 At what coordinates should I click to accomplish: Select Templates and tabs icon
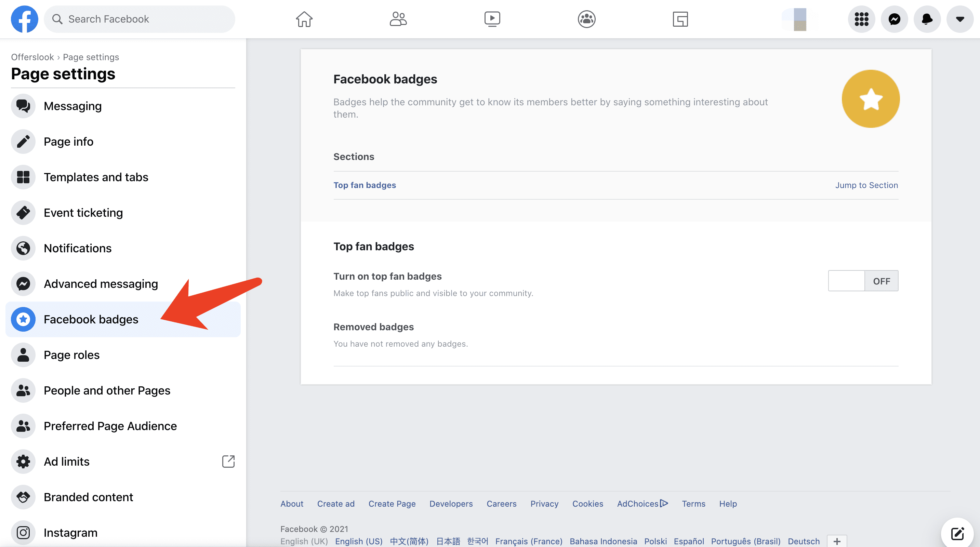pos(24,177)
